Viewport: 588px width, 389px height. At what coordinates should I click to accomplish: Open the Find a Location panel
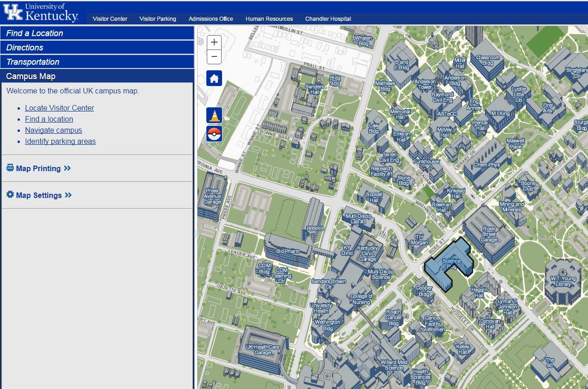coord(97,33)
